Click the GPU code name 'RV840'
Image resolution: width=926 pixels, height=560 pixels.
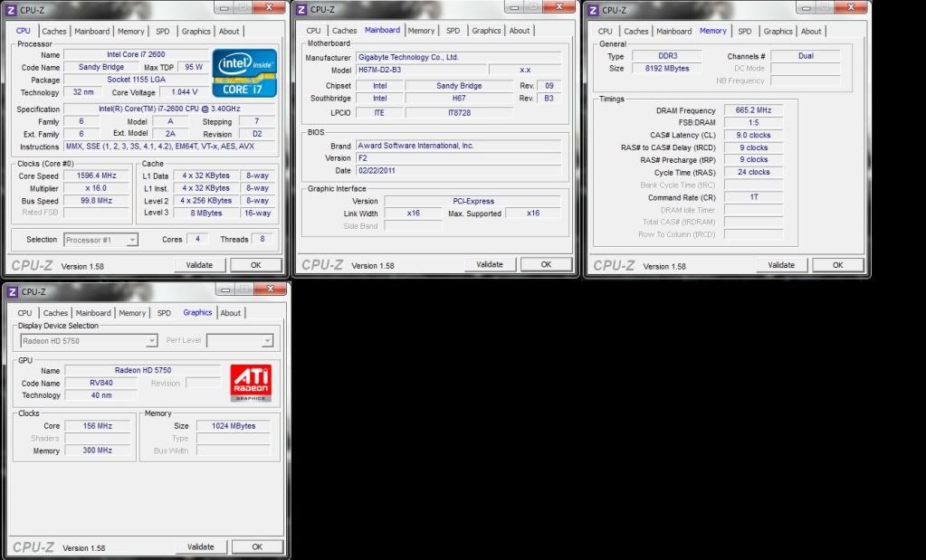pyautogui.click(x=101, y=383)
